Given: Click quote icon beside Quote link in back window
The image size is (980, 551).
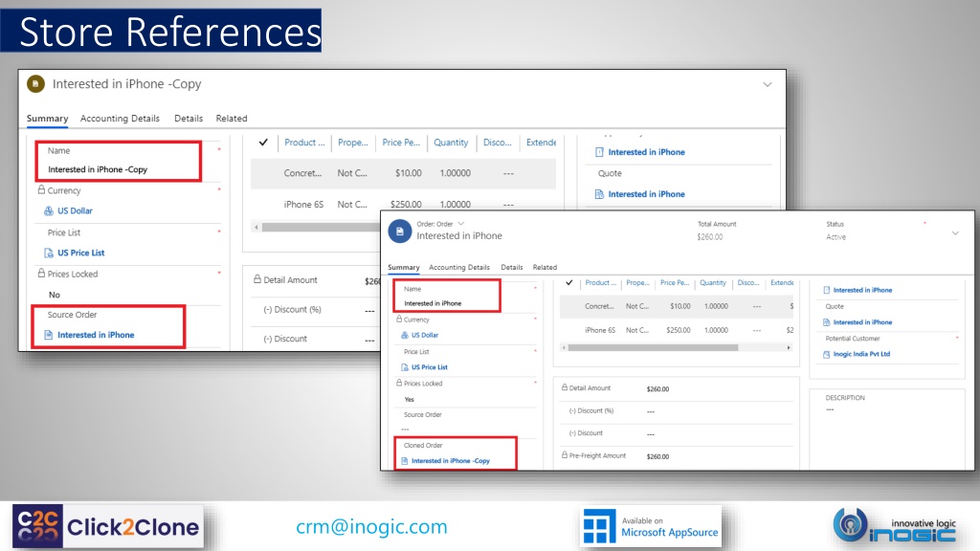Looking at the screenshot, I should (x=599, y=194).
